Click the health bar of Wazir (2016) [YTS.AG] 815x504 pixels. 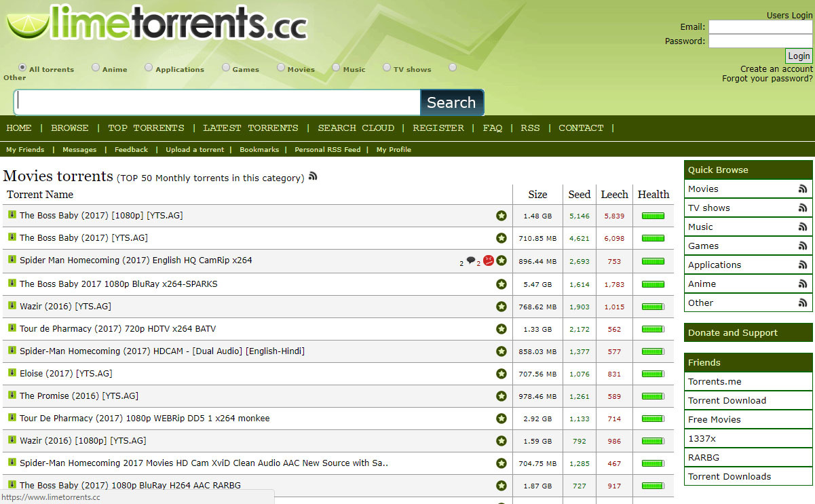(653, 307)
